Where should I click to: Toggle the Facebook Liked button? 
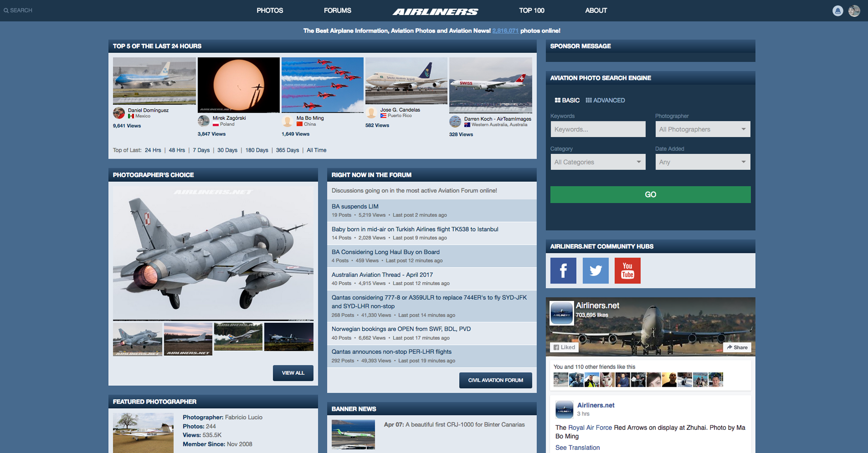click(564, 347)
